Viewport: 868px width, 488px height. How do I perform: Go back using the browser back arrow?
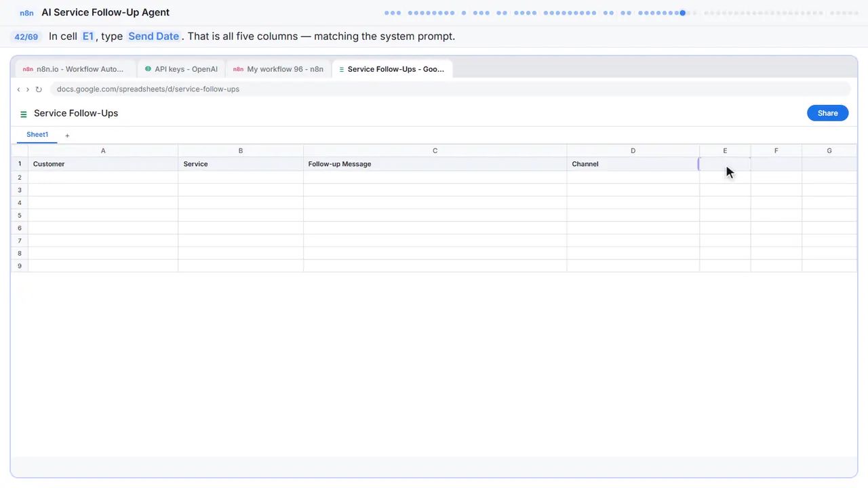18,89
